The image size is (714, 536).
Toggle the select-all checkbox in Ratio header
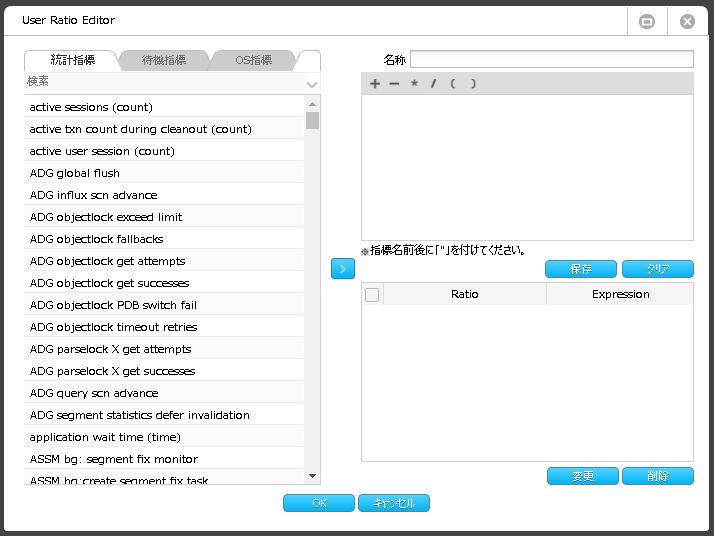click(x=372, y=295)
